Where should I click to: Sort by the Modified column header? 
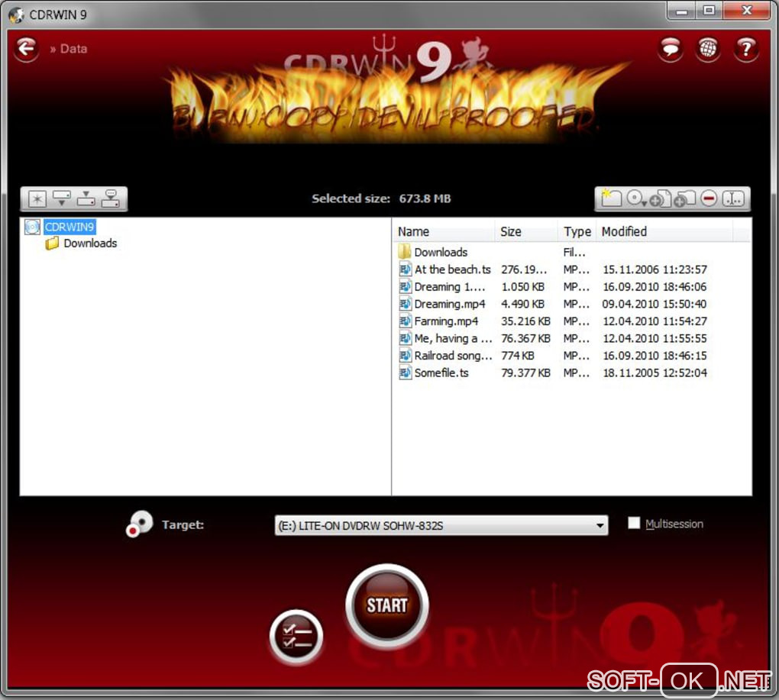[x=664, y=231]
